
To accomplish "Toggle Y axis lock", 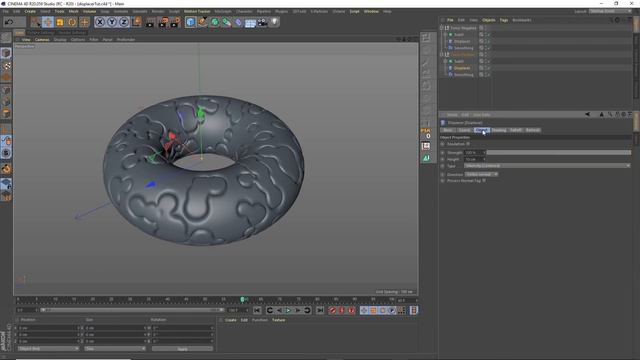I will 112,22.
